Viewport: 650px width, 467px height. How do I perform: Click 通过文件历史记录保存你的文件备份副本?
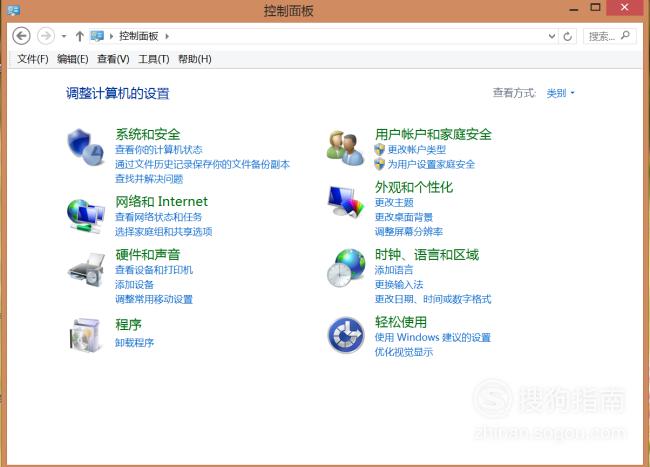coord(202,164)
